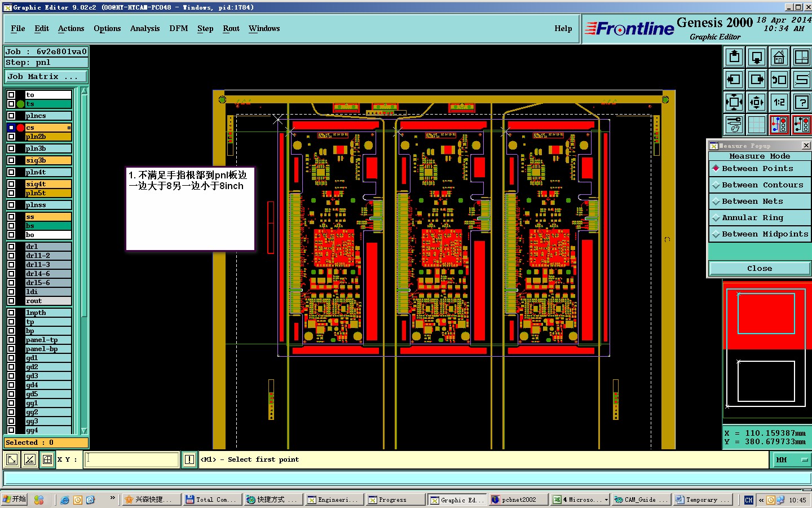Click the Job Matrix button

(x=46, y=76)
